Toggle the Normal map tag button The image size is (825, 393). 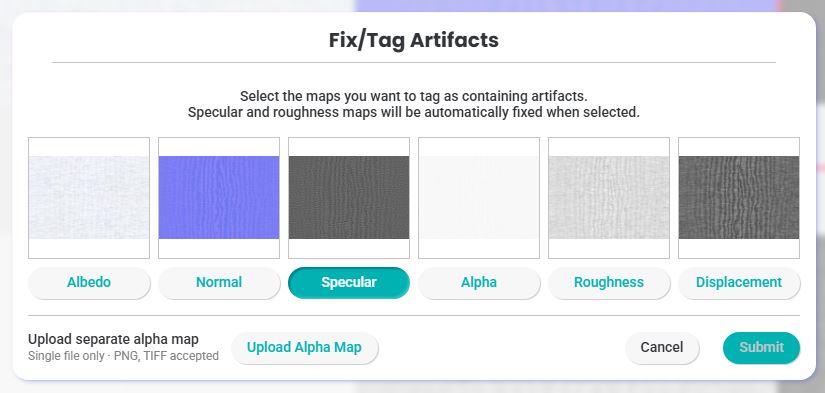[x=219, y=283]
